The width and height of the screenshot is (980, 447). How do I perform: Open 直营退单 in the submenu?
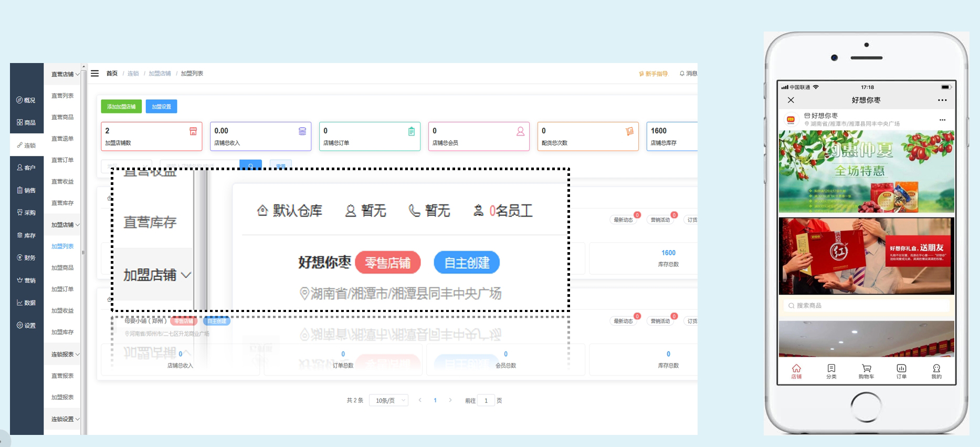click(62, 139)
